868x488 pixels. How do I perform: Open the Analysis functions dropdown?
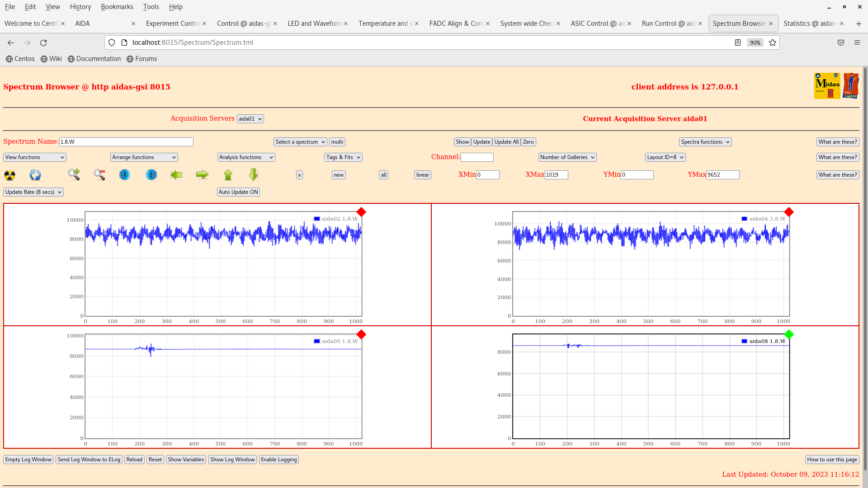tap(246, 157)
